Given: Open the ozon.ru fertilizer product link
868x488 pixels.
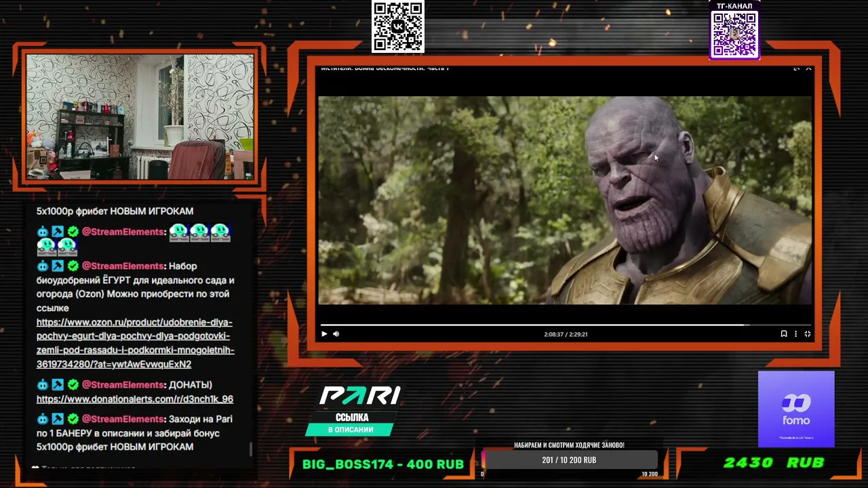Looking at the screenshot, I should tap(136, 343).
